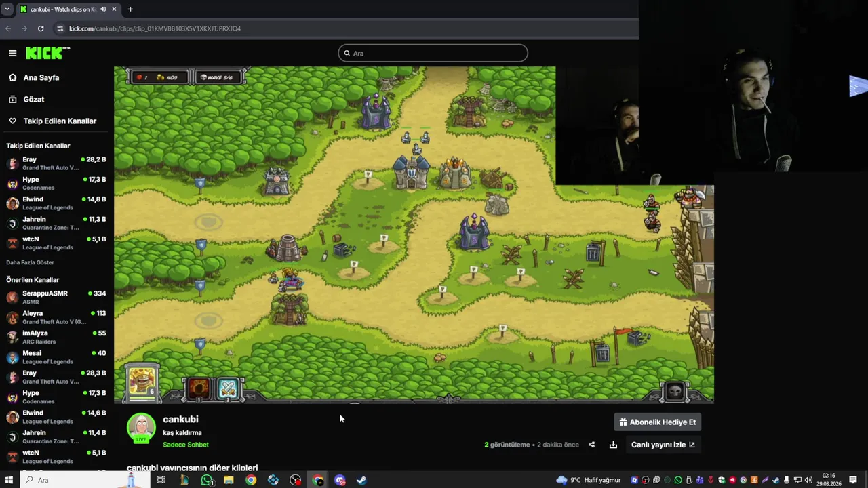868x488 pixels.
Task: Open League of Legends from taskbar
Action: 184,480
